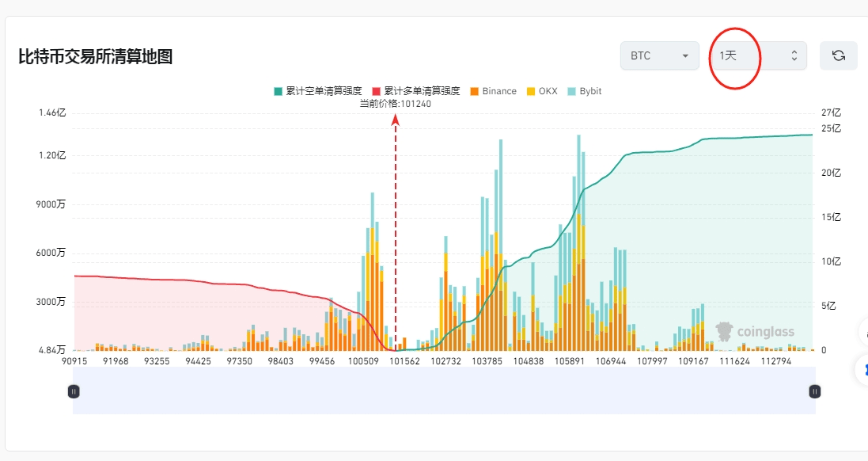The height and width of the screenshot is (461, 868).
Task: Click the 累计多单清算强度 legend label
Action: click(422, 91)
